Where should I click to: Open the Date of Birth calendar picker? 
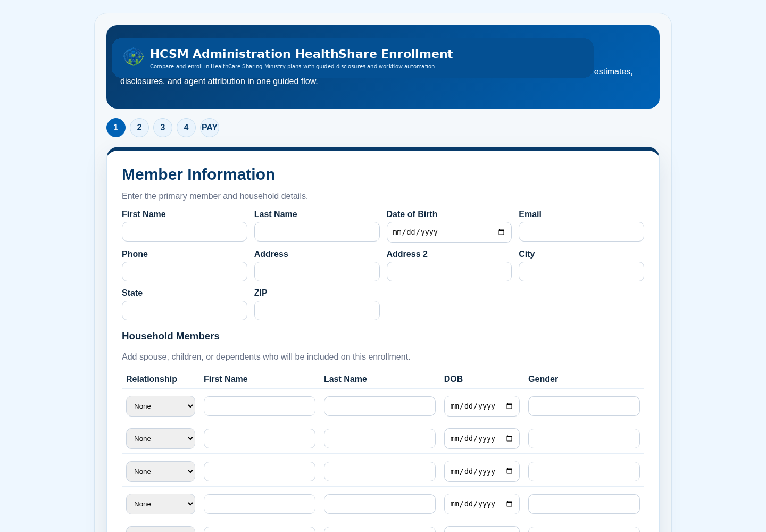(501, 232)
